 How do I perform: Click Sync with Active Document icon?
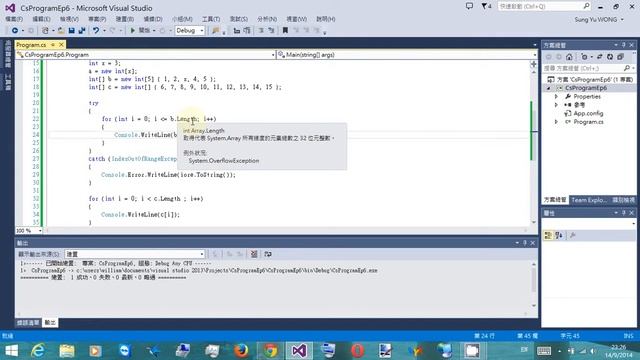(x=599, y=57)
